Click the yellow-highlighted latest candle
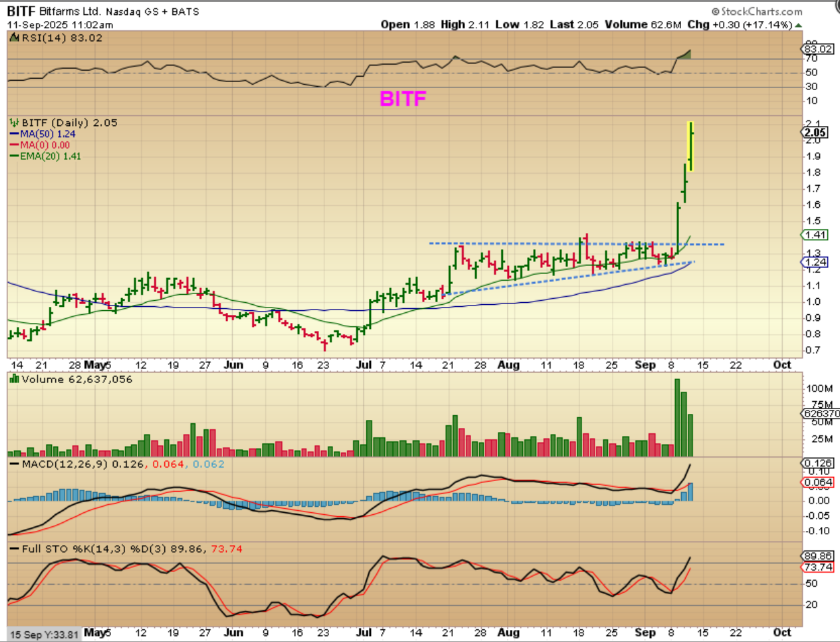Image resolution: width=840 pixels, height=642 pixels. [691, 147]
